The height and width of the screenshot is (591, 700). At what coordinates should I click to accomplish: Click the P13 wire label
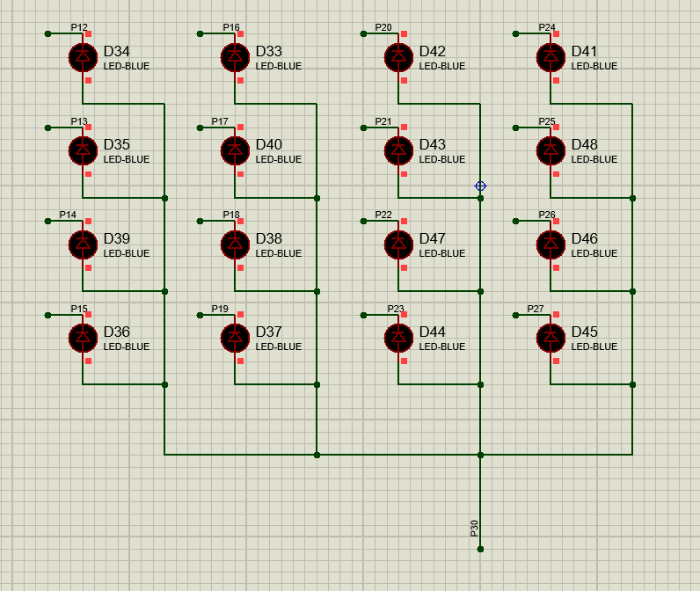[79, 121]
